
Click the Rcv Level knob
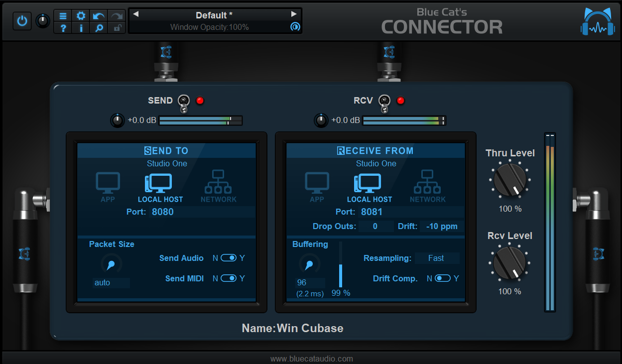(x=510, y=263)
